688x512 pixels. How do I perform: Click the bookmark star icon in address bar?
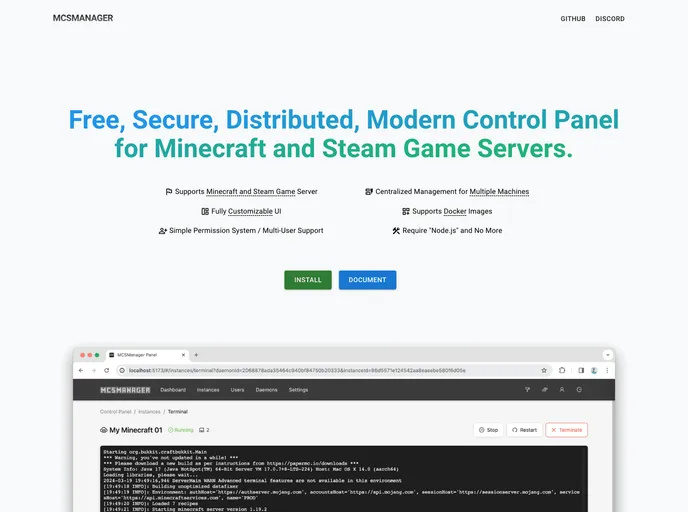point(544,370)
